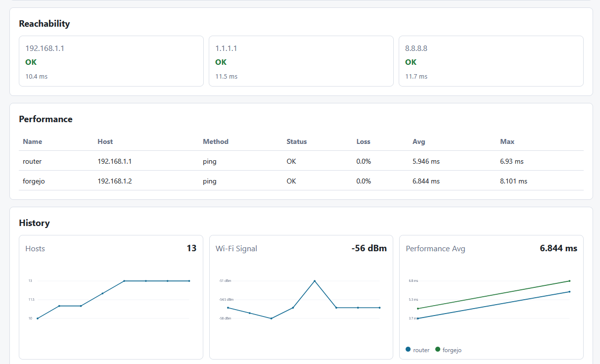
Task: Click the Loss column header
Action: coord(364,141)
